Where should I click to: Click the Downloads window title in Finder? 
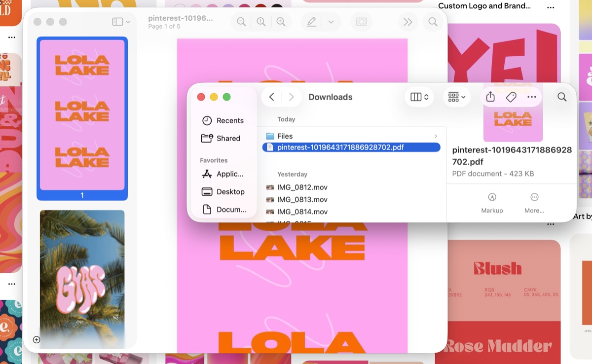331,97
